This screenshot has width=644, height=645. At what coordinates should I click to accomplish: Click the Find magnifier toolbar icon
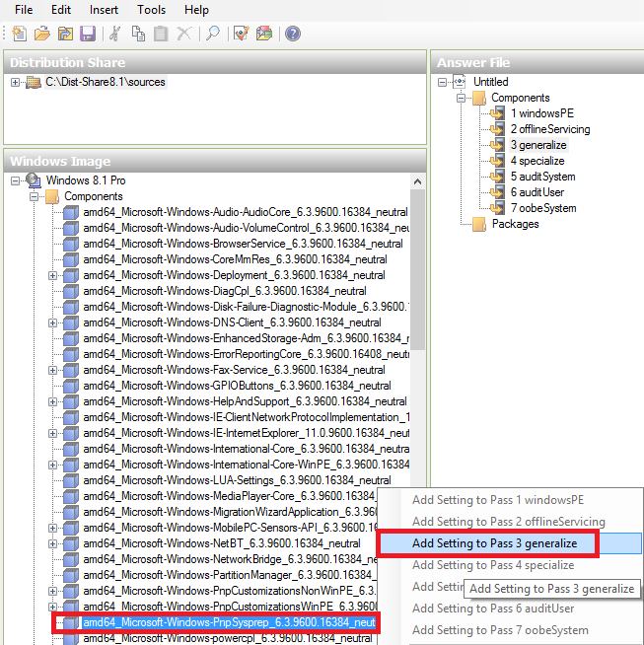pos(213,34)
